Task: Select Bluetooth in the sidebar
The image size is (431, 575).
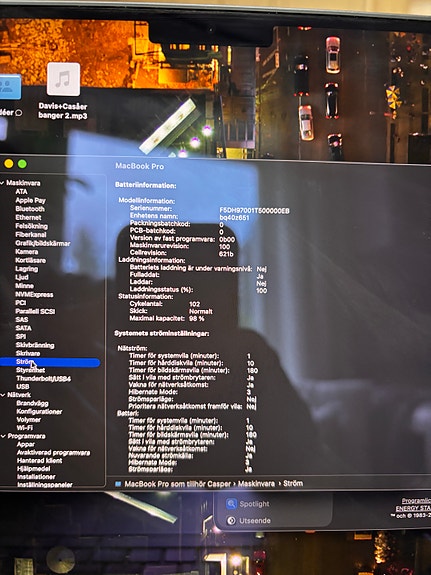Action: 30,209
